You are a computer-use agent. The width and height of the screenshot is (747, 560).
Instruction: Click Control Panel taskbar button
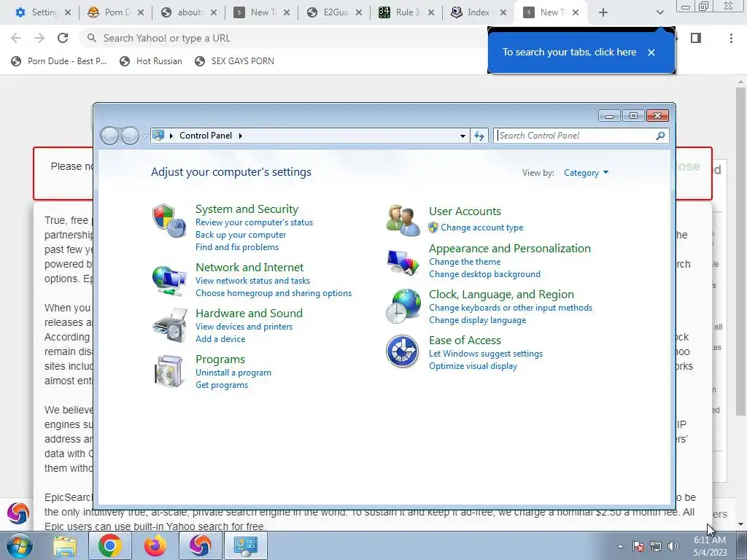(245, 545)
